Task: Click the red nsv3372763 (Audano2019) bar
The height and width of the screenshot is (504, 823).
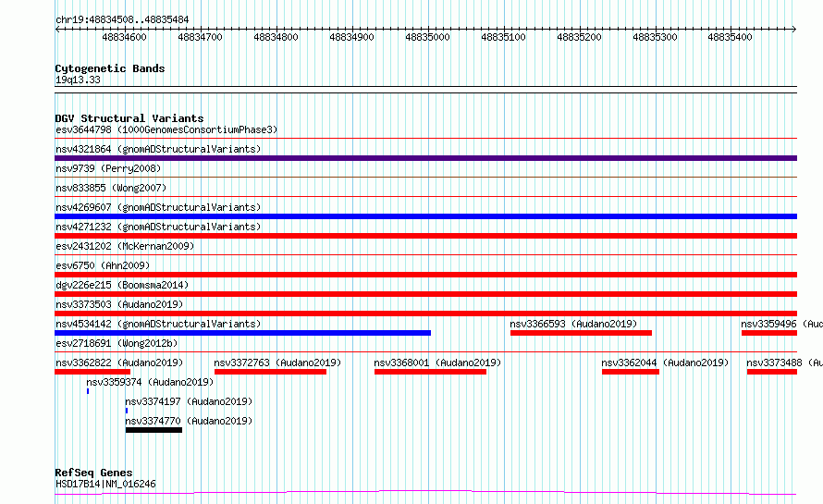Action: pos(270,372)
